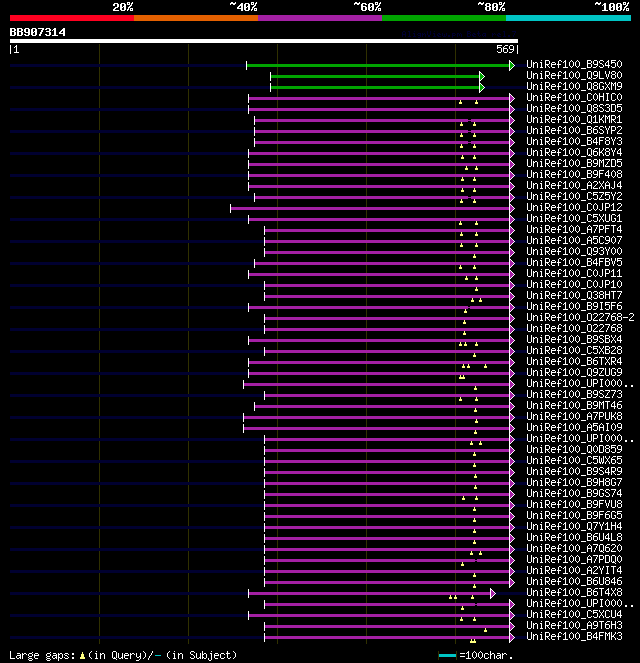Click UniRef100_B4F8Y3 label
640x663 pixels.
click(574, 141)
